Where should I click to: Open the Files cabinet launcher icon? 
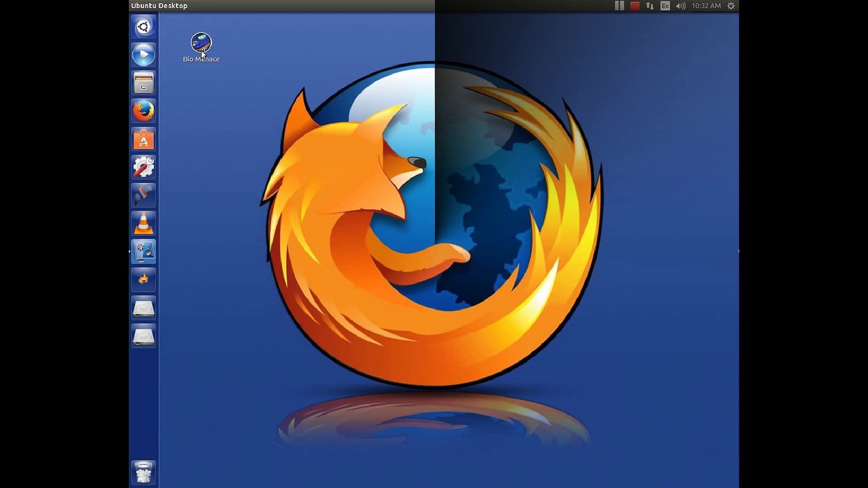(143, 83)
